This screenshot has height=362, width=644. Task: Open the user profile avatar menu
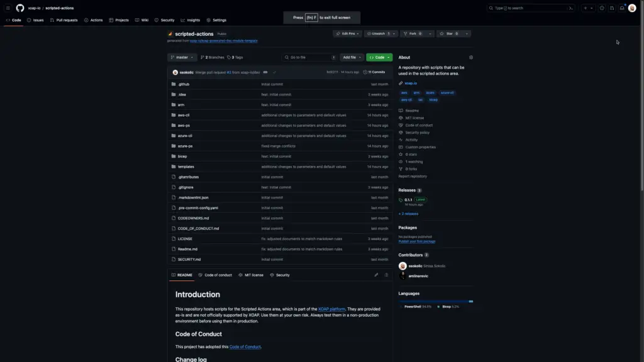[632, 8]
